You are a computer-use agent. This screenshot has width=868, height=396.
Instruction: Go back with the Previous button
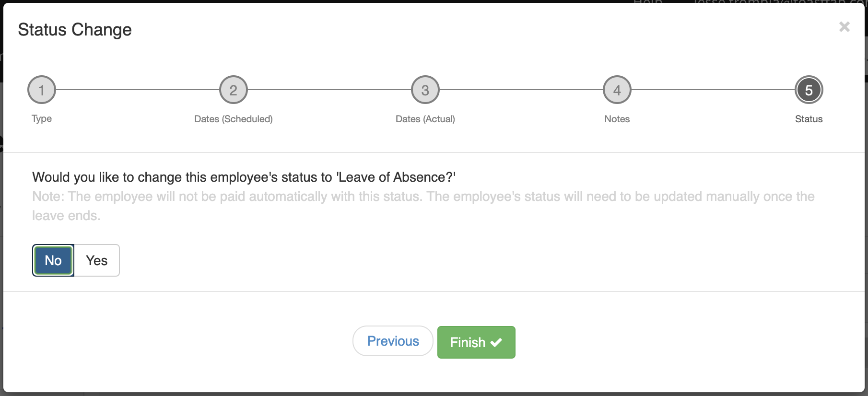pyautogui.click(x=393, y=341)
